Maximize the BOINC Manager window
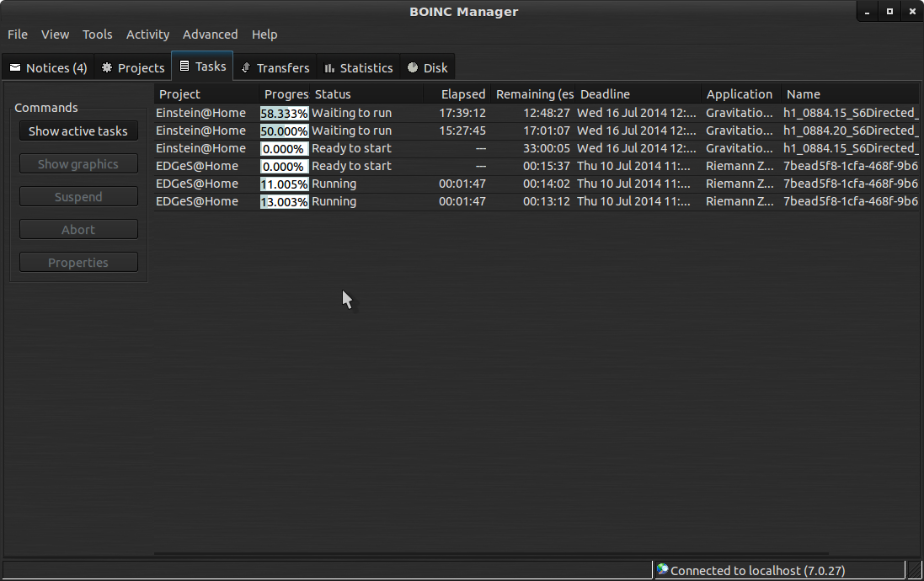 tap(889, 12)
